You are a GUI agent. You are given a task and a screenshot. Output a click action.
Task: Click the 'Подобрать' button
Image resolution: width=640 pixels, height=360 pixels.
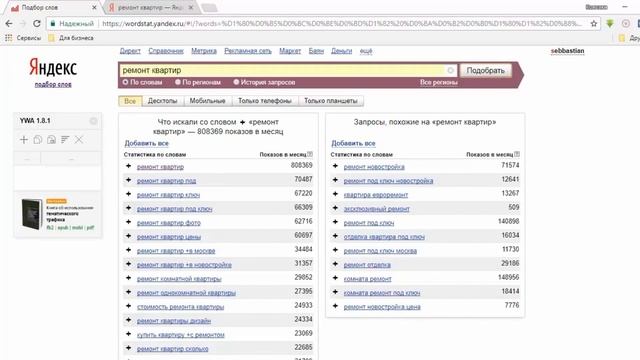[x=486, y=70]
